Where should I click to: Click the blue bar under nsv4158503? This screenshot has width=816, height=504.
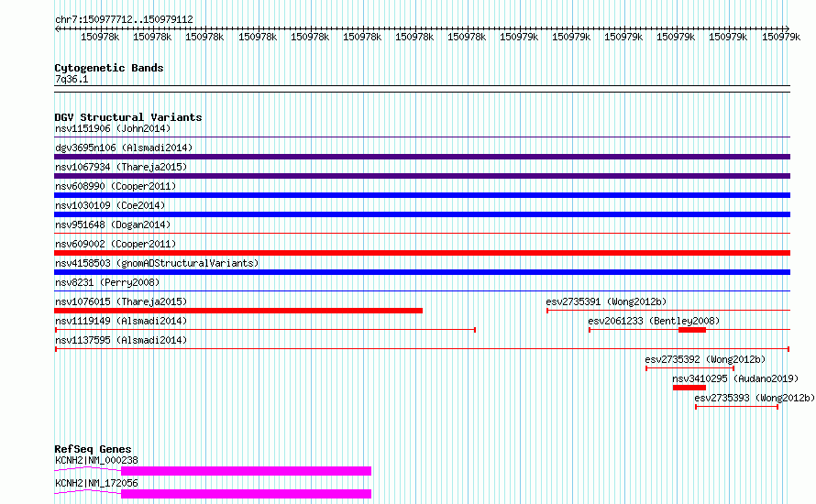(422, 272)
